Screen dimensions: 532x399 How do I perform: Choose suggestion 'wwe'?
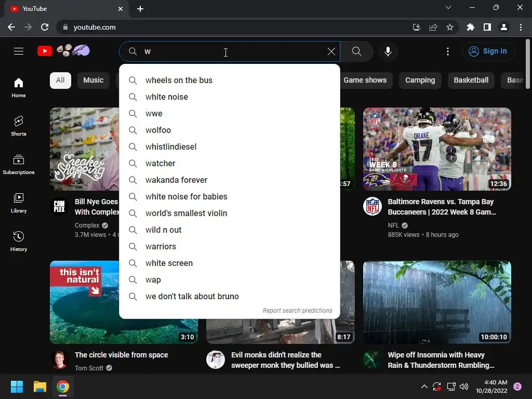(x=229, y=114)
